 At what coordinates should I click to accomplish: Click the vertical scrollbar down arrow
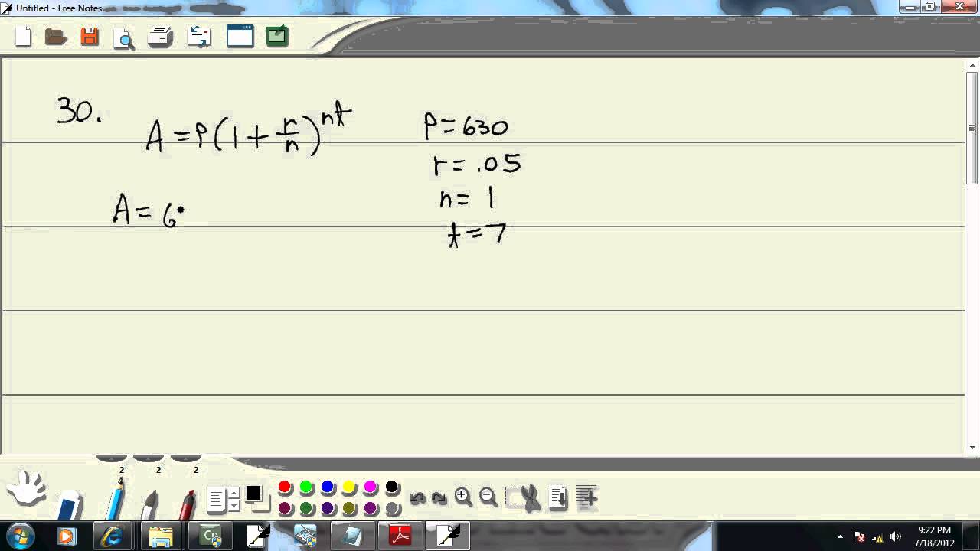tap(972, 448)
